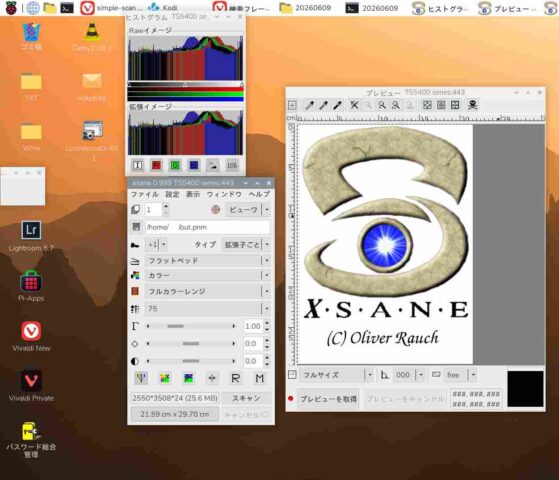The height and width of the screenshot is (480, 559).
Task: Select the white point pipette in Preview
Action: click(309, 105)
